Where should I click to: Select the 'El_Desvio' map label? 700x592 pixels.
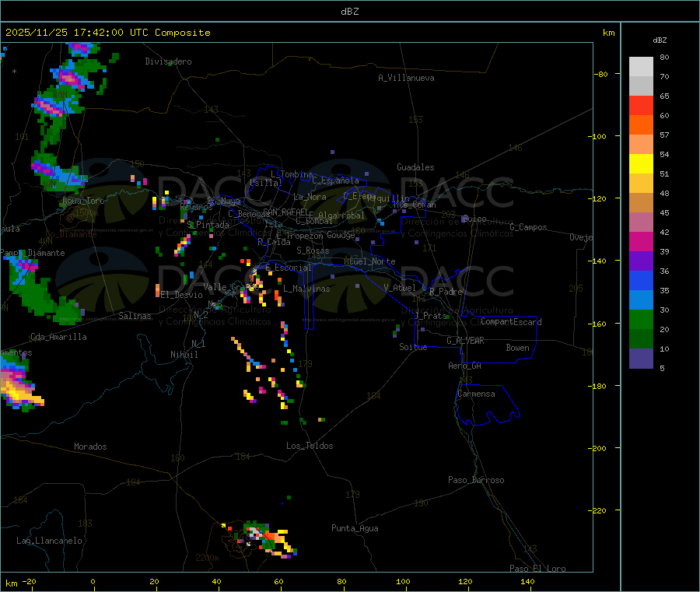tap(182, 295)
